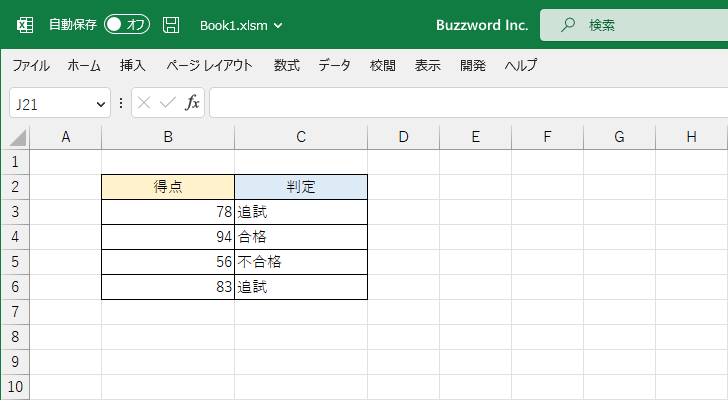Select column G header
This screenshot has width=728, height=400.
(x=619, y=137)
